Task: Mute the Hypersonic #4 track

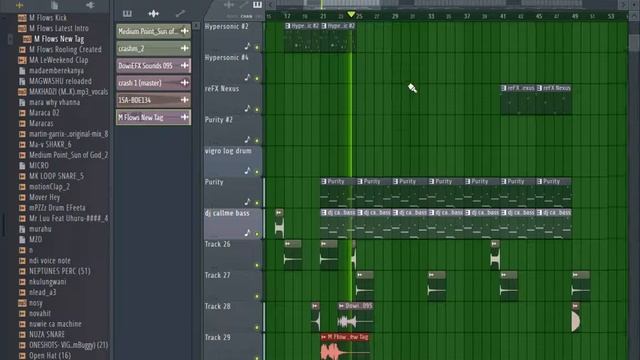Action: pos(257,78)
